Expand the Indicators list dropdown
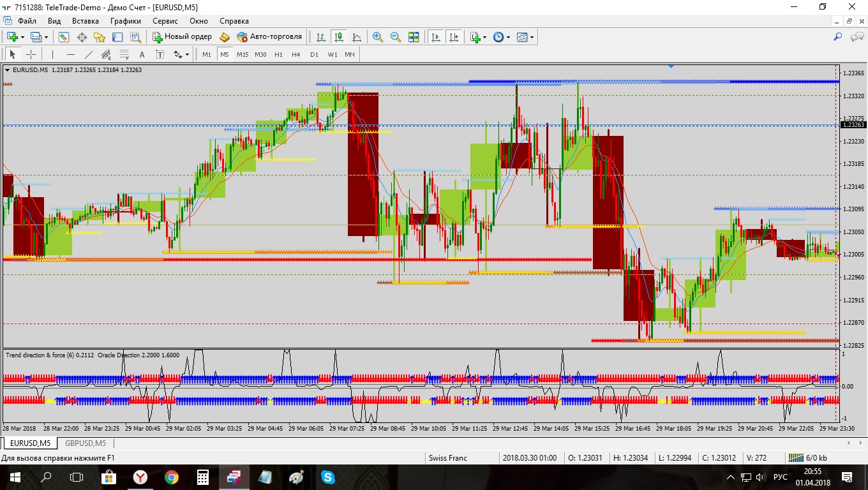The width and height of the screenshot is (868, 490). point(485,37)
